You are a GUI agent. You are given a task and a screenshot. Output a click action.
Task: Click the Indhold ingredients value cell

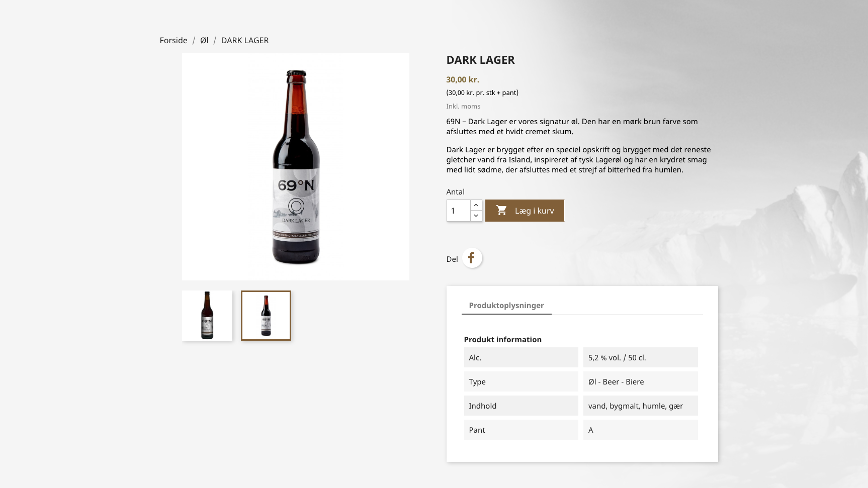click(x=636, y=406)
